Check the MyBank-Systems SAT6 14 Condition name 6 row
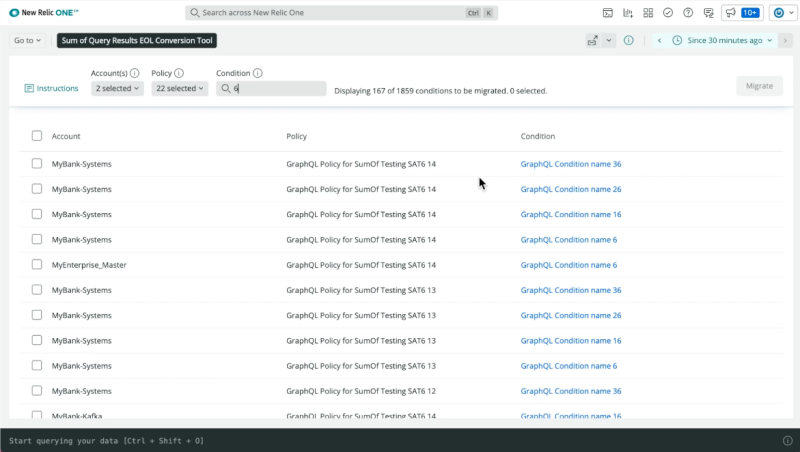The width and height of the screenshot is (800, 452). pyautogui.click(x=37, y=239)
